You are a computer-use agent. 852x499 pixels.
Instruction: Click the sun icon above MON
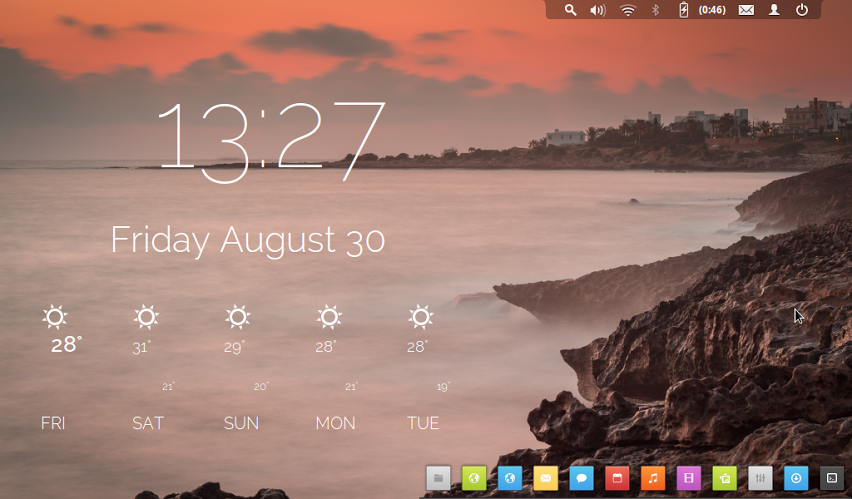[x=329, y=317]
